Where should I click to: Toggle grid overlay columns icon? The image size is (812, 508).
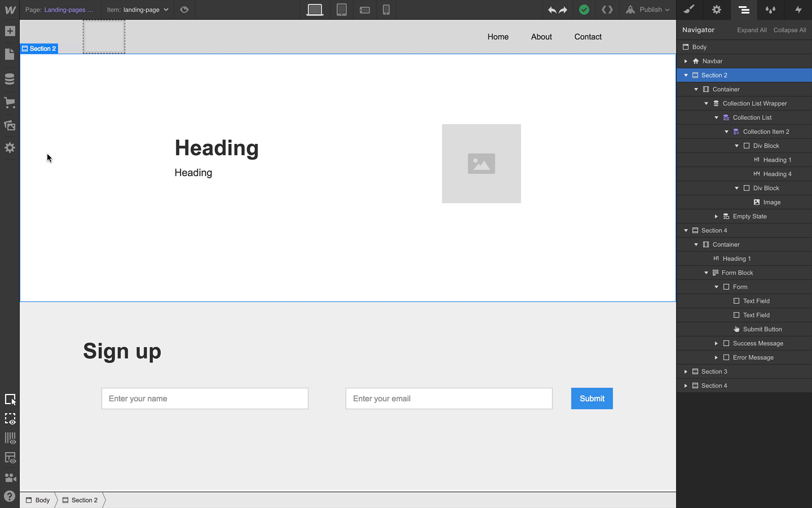coord(10,438)
